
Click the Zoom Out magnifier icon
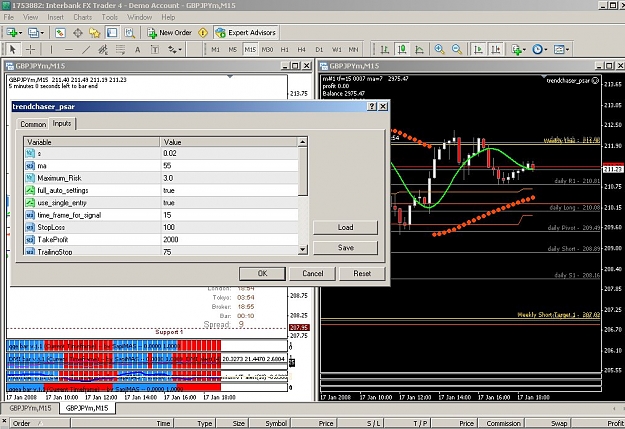click(x=457, y=49)
